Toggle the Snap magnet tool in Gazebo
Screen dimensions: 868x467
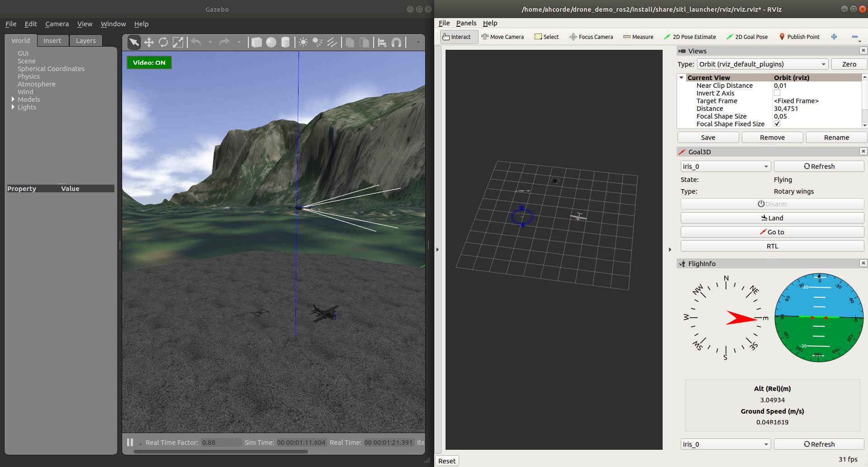coord(397,42)
